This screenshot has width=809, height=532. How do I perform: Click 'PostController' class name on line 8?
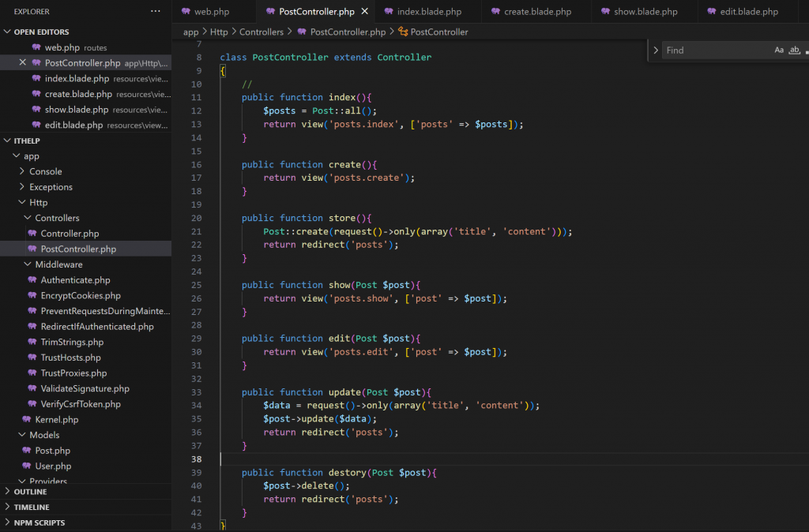pyautogui.click(x=290, y=57)
